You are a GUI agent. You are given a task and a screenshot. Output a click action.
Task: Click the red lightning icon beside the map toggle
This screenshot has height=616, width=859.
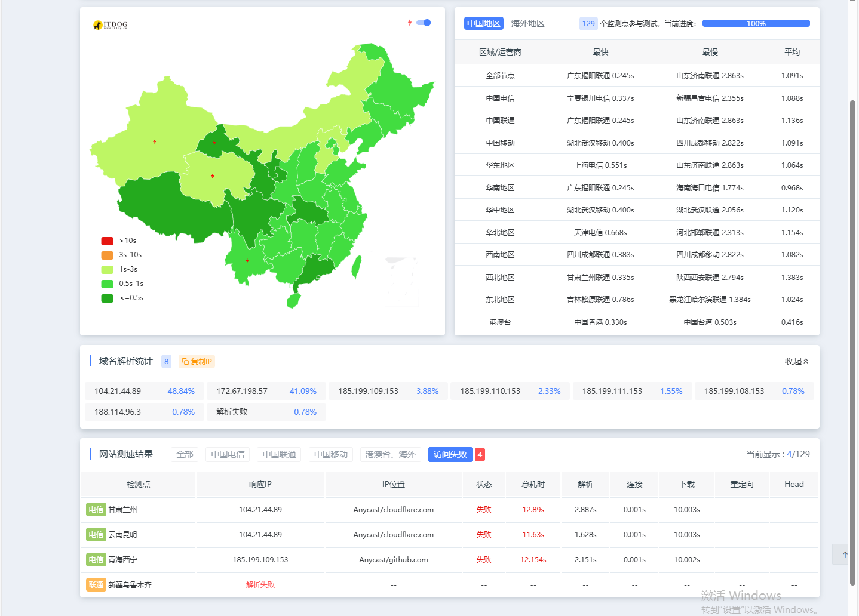[x=410, y=23]
